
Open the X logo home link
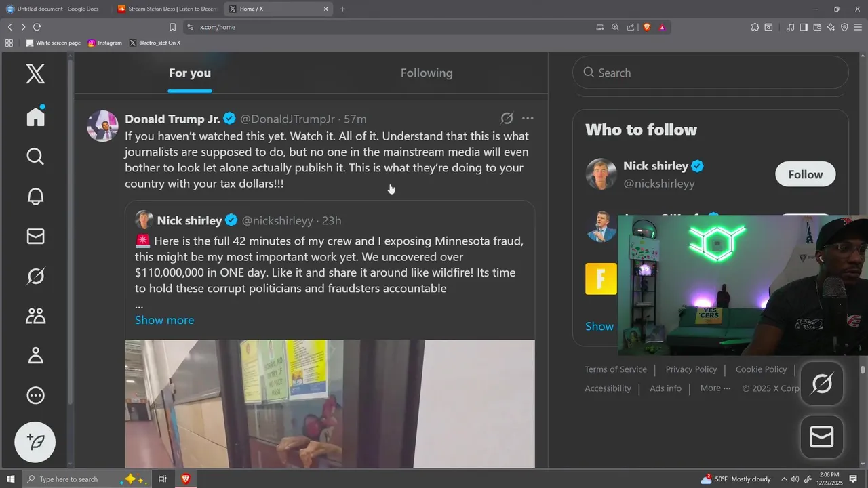coord(35,73)
